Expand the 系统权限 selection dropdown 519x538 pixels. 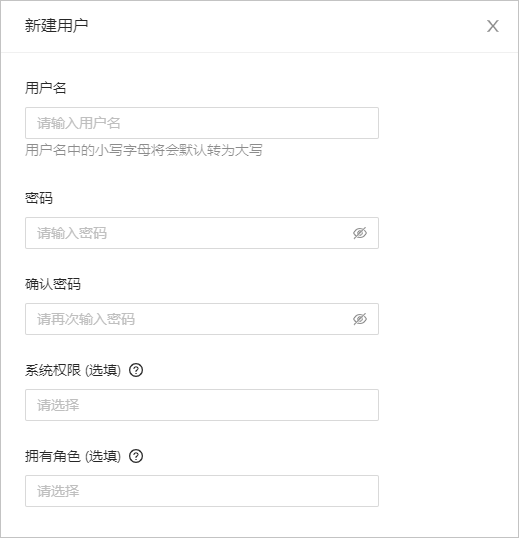point(202,405)
